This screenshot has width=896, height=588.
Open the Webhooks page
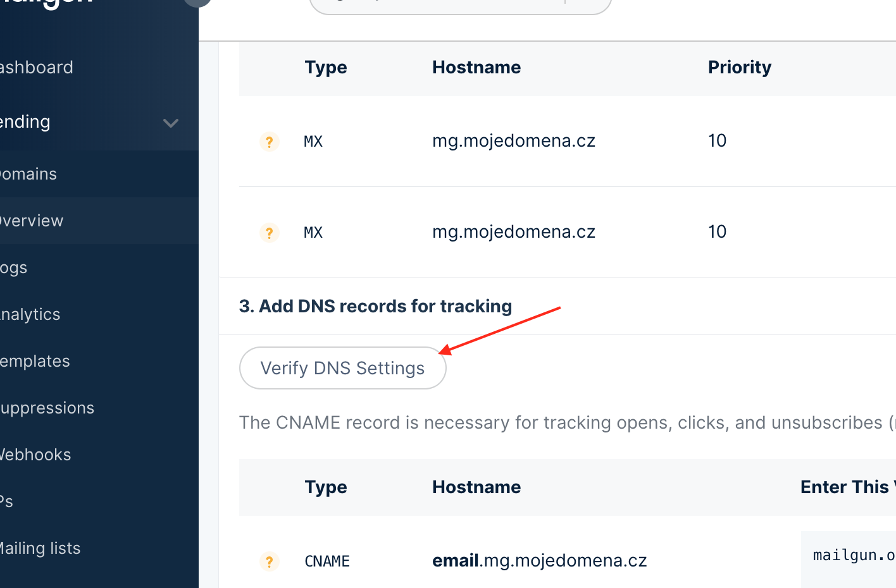(x=35, y=455)
